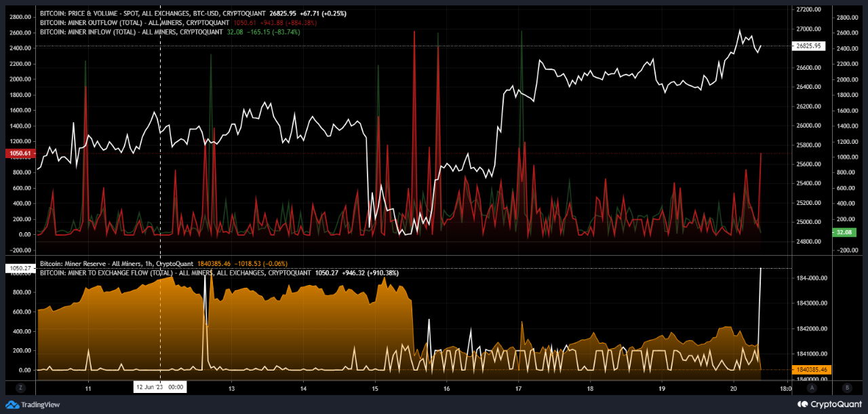This screenshot has width=868, height=414.
Task: Click the 12 Jun '23 date marker
Action: [x=160, y=387]
